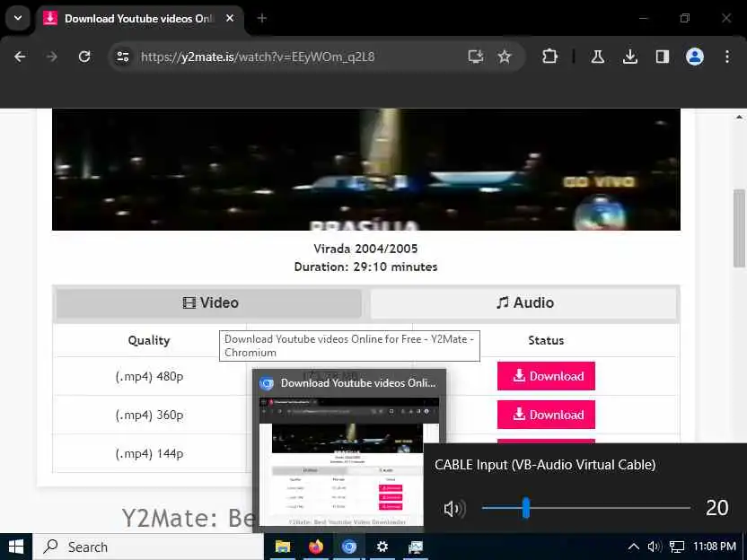Image resolution: width=747 pixels, height=560 pixels.
Task: Click the Virada 2004/2005 title text
Action: 366,249
